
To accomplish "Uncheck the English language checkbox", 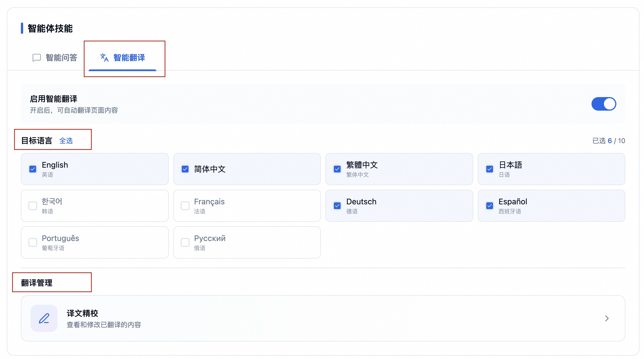I will [x=33, y=169].
